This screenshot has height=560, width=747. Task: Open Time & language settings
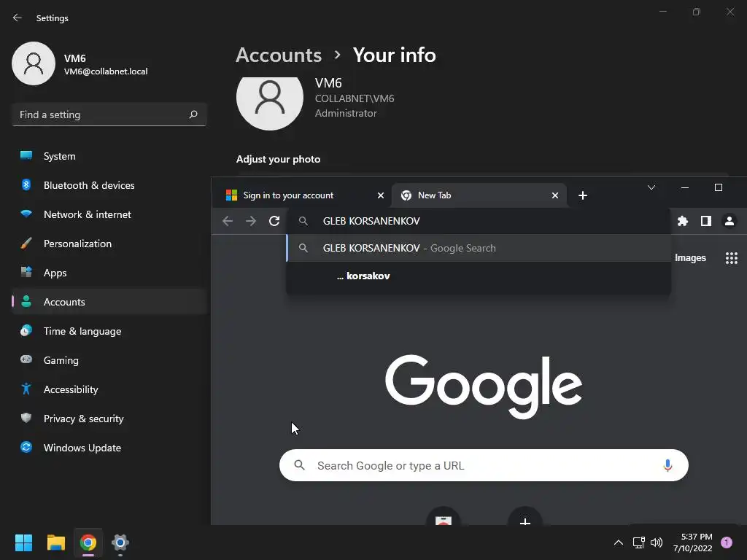[x=109, y=331]
